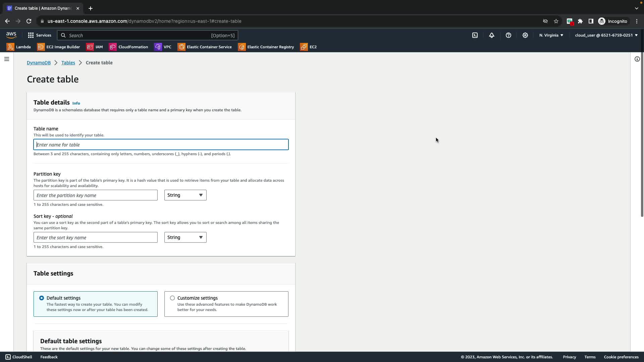This screenshot has width=644, height=362.
Task: Open the Services grid menu
Action: (40, 35)
